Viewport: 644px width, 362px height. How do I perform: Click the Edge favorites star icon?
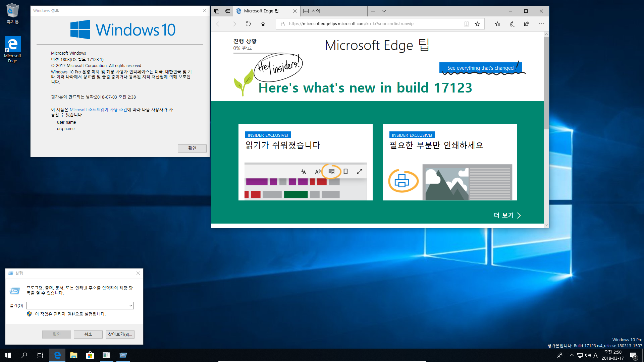click(478, 23)
